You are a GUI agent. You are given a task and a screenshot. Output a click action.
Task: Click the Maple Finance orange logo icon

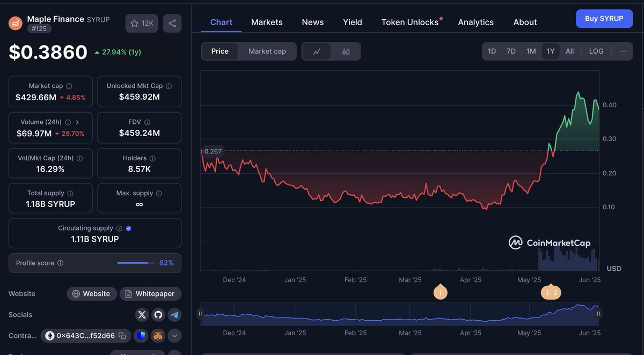coord(15,23)
